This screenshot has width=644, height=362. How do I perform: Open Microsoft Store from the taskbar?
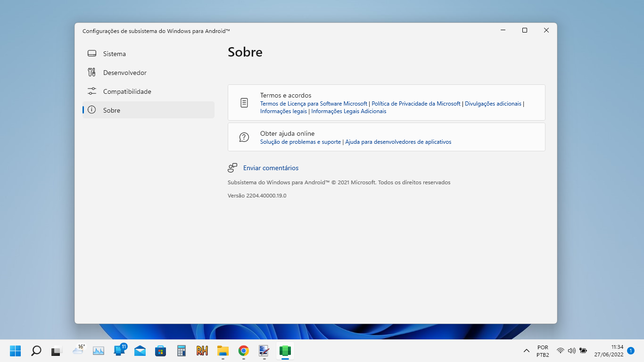point(161,351)
